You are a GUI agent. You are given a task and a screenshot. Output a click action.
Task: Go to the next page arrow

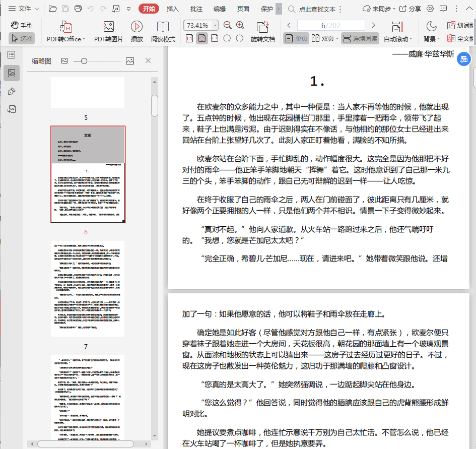pos(373,25)
